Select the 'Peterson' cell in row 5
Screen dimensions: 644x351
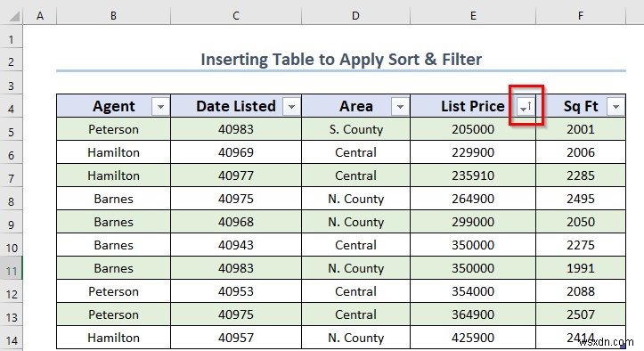coord(113,129)
